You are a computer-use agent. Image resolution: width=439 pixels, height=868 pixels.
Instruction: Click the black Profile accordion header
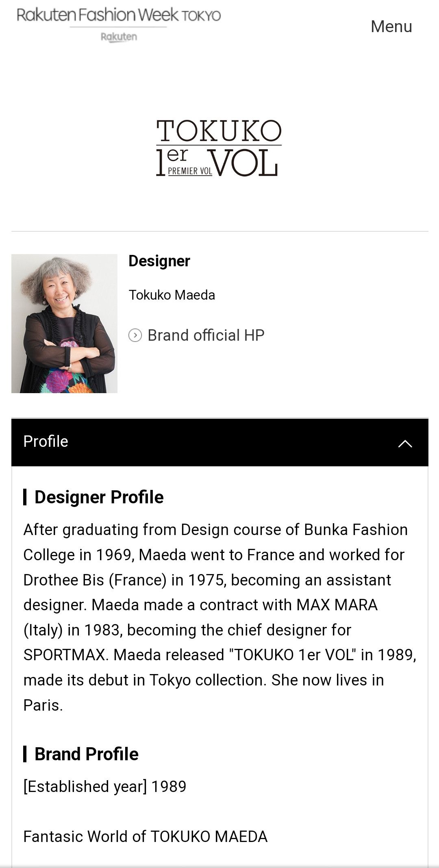pyautogui.click(x=220, y=442)
